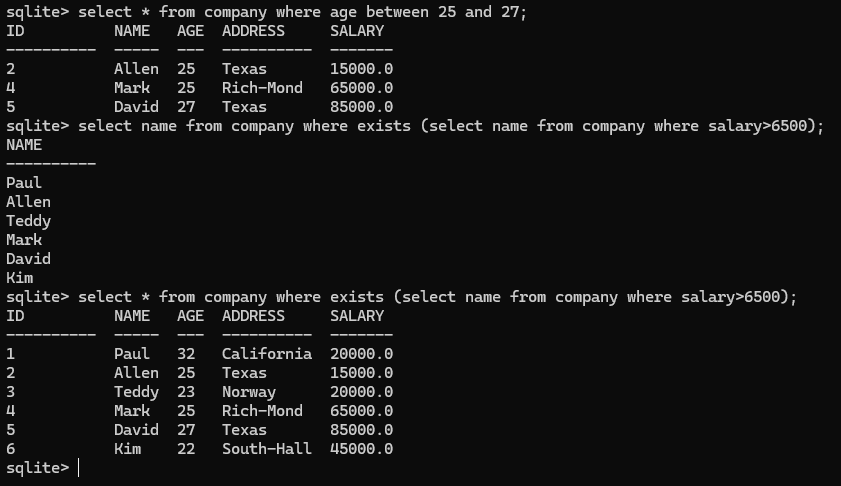Click Paul in the single-column NAME list
The width and height of the screenshot is (841, 486).
coord(24,183)
